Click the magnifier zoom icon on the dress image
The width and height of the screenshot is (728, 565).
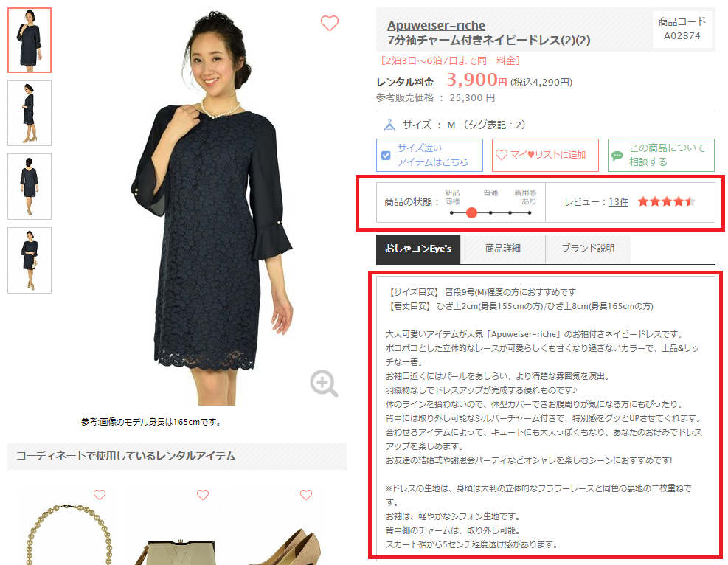(324, 383)
